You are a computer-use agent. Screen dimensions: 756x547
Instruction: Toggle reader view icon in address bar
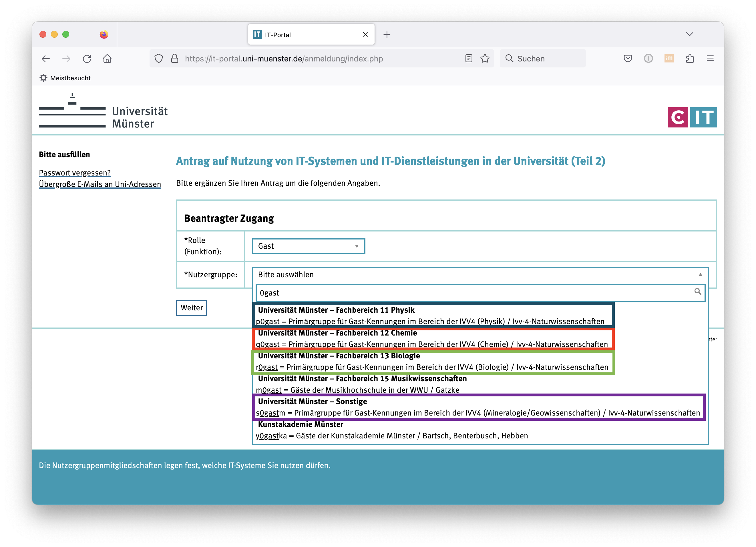click(x=469, y=59)
